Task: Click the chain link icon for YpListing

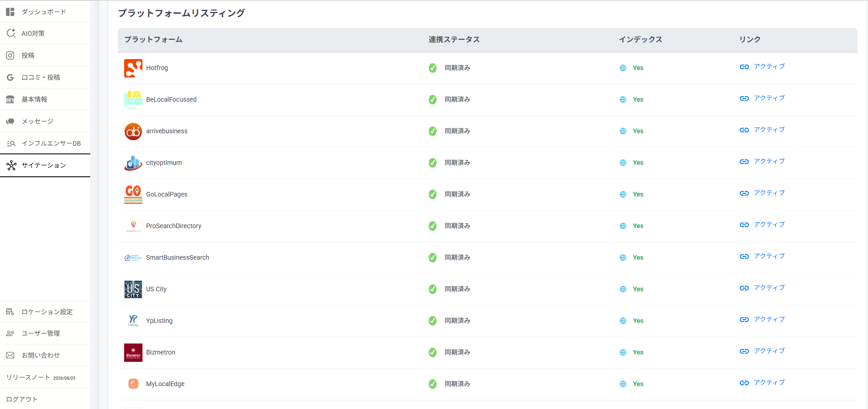Action: coord(744,320)
